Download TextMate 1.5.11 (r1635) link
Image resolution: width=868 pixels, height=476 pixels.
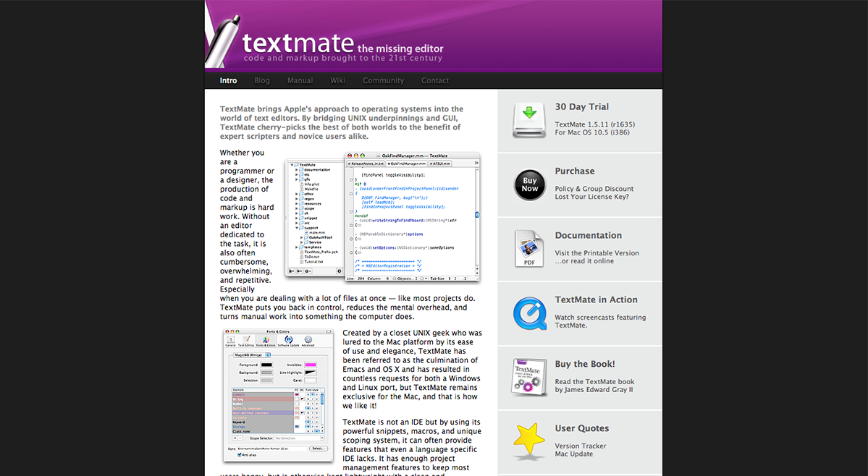click(x=595, y=124)
